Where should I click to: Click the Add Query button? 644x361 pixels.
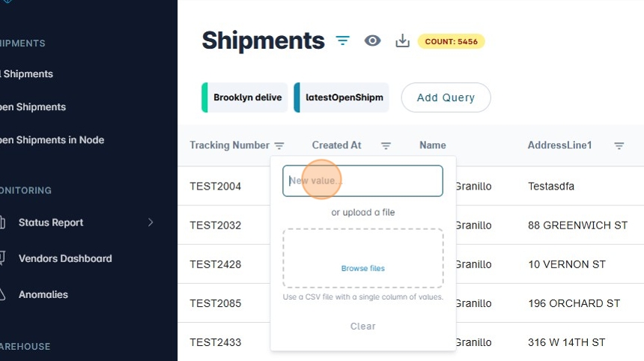pos(446,97)
